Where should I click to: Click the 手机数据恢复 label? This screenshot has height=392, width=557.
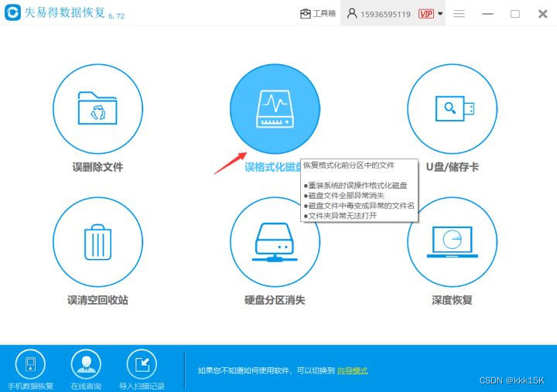(x=30, y=386)
